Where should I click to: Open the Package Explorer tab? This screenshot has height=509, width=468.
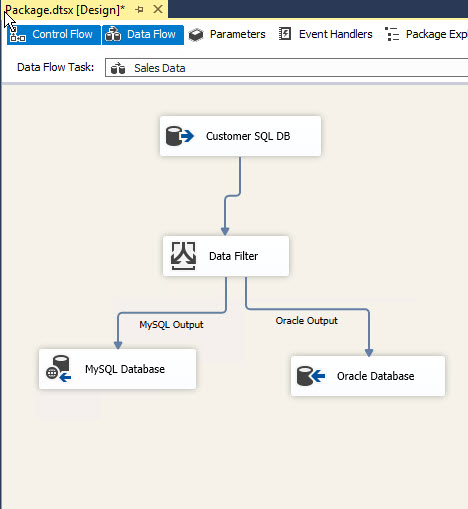tap(426, 34)
